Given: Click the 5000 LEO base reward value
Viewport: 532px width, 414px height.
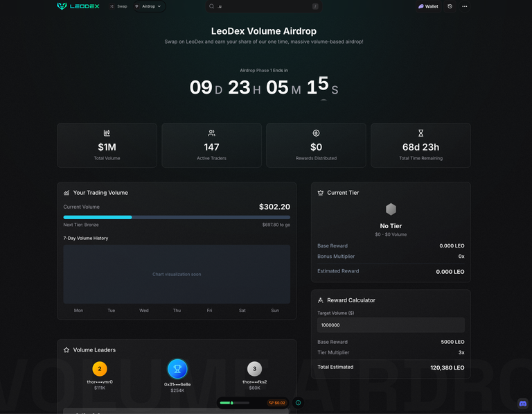Looking at the screenshot, I should tap(452, 342).
